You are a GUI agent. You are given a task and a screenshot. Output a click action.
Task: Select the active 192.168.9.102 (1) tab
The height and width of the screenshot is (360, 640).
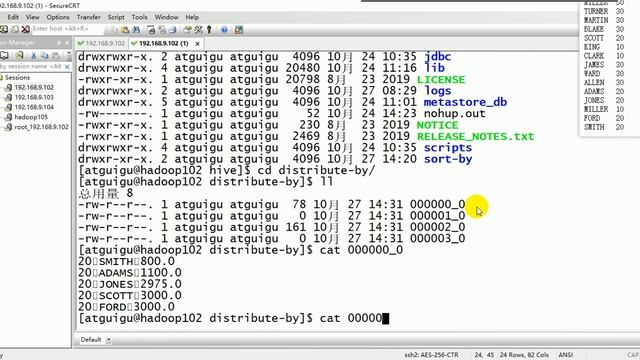[164, 43]
